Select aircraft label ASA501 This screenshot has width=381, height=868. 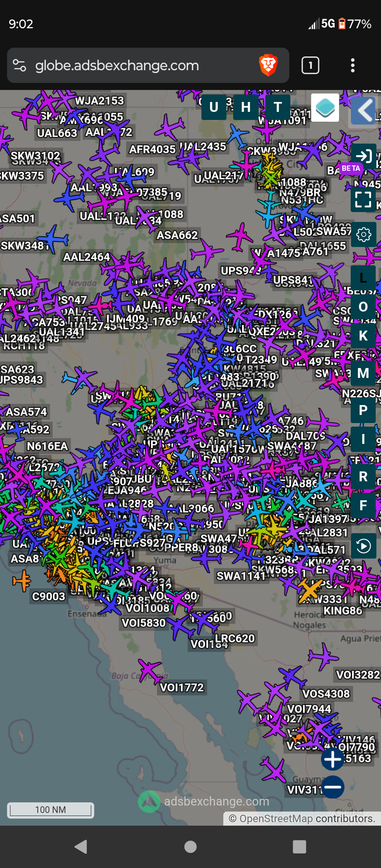pyautogui.click(x=18, y=218)
